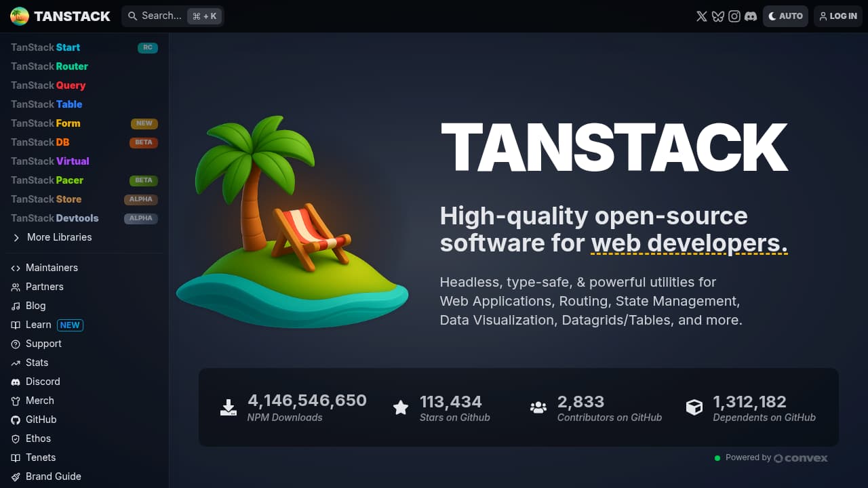Select the Maintainers sidebar icon
The width and height of the screenshot is (868, 488).
[x=15, y=268]
